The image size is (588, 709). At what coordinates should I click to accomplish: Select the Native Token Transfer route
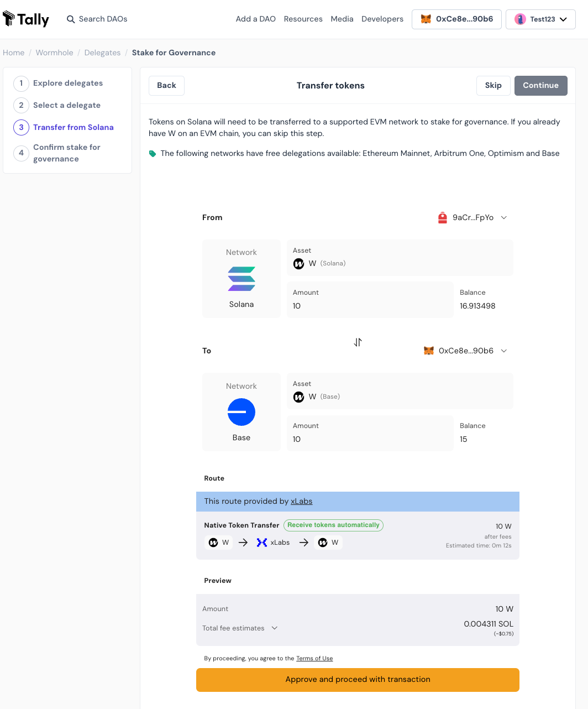(x=358, y=535)
